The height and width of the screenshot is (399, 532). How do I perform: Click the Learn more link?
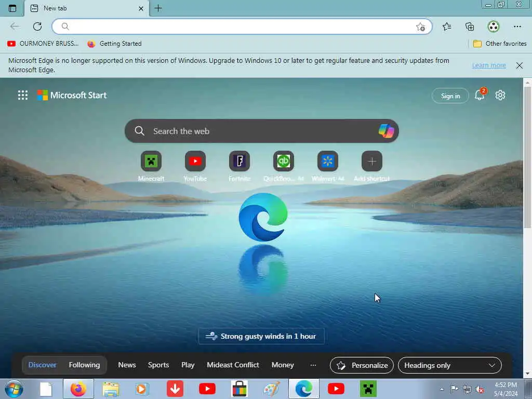click(x=489, y=65)
